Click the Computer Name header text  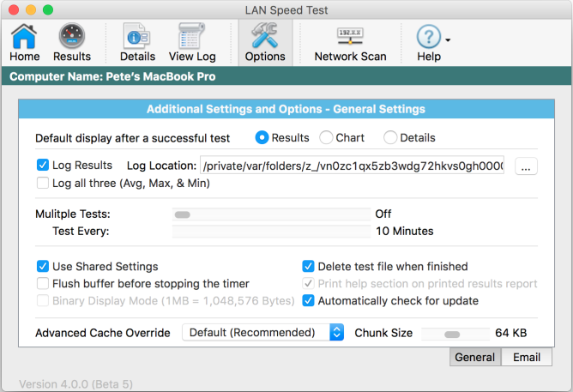(112, 76)
